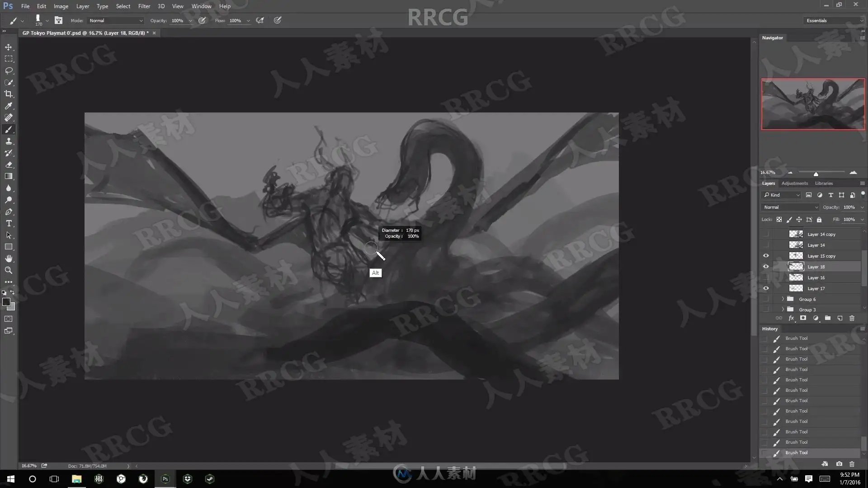The height and width of the screenshot is (488, 868).
Task: Hide Layer 18 visibility
Action: (766, 267)
